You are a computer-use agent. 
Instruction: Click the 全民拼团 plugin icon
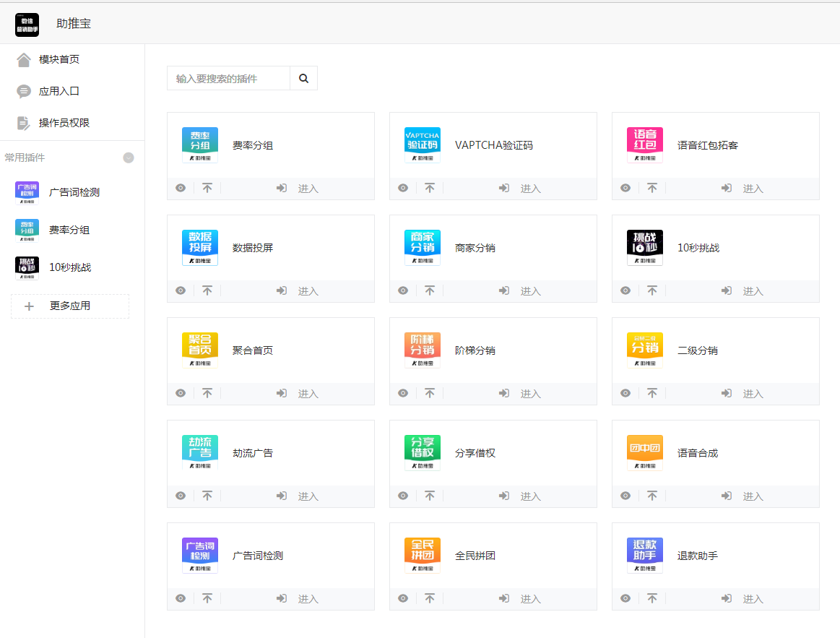422,554
